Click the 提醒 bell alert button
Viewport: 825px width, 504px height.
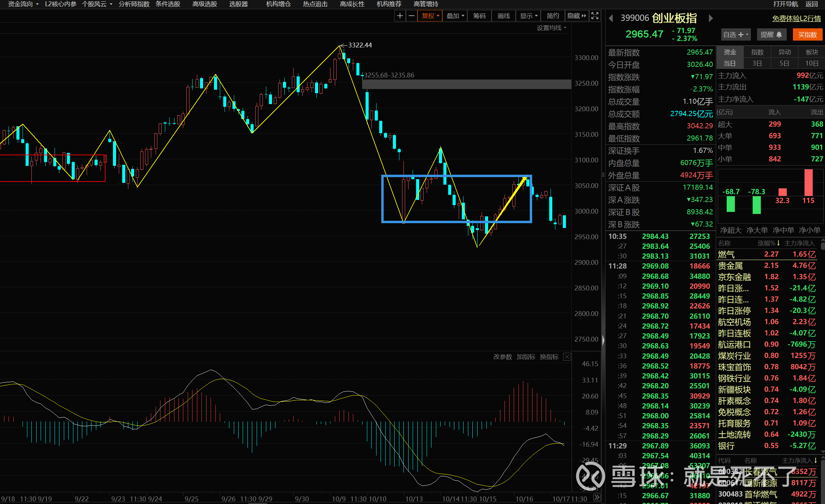click(x=771, y=34)
